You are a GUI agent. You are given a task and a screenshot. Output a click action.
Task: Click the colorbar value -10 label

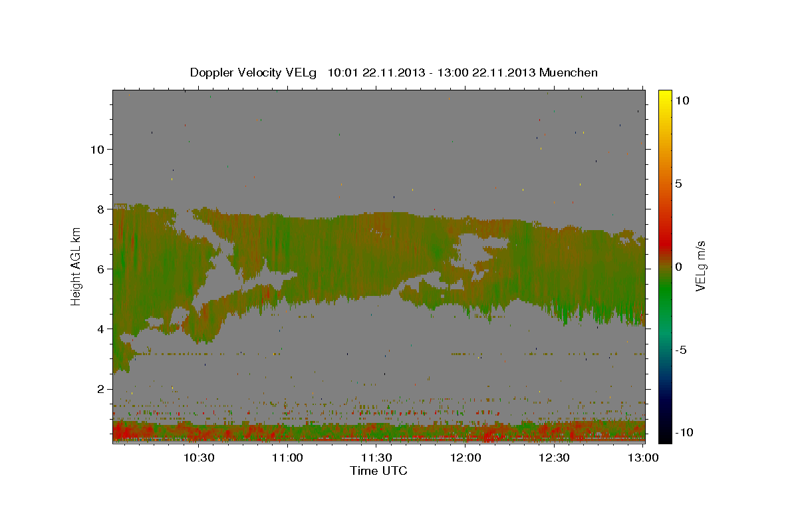(683, 432)
